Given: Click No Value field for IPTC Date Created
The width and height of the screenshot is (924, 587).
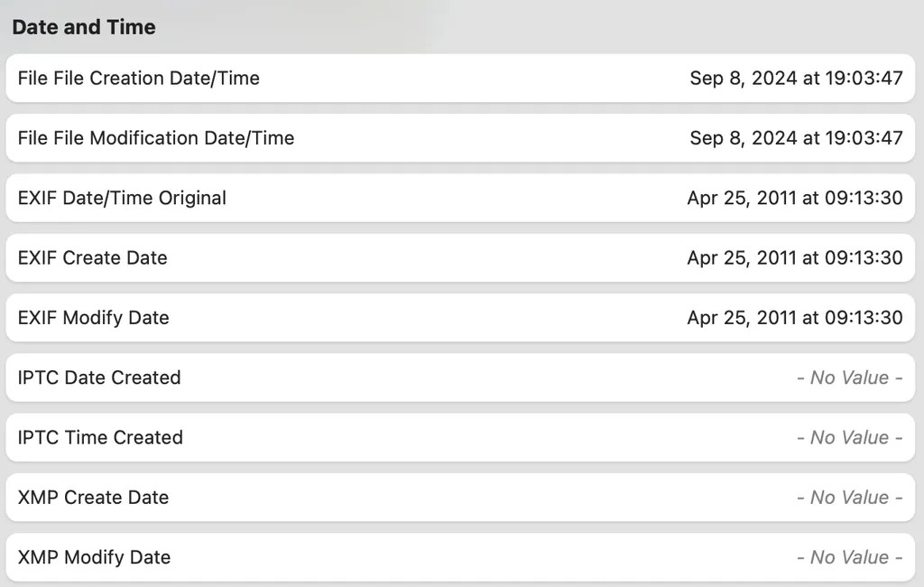Looking at the screenshot, I should coord(849,377).
